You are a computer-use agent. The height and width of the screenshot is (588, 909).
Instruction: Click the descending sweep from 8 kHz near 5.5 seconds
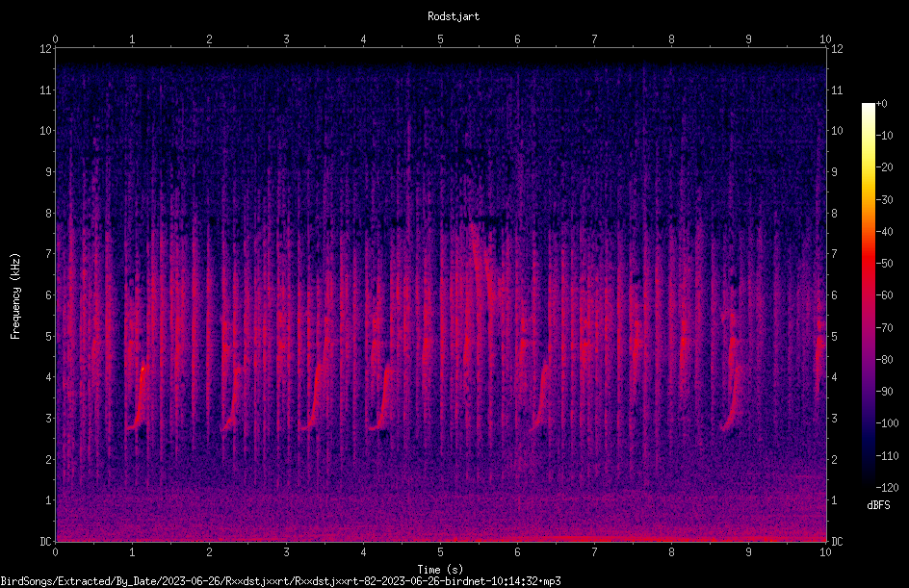click(x=482, y=264)
